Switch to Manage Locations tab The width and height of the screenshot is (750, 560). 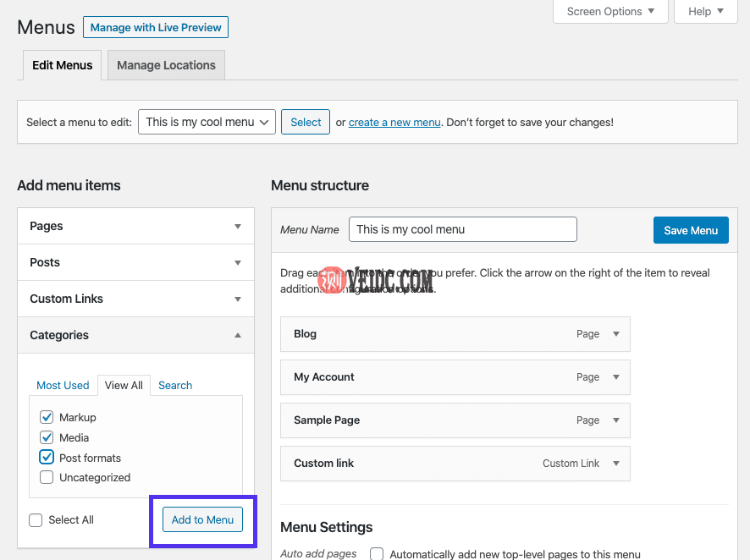tap(166, 65)
